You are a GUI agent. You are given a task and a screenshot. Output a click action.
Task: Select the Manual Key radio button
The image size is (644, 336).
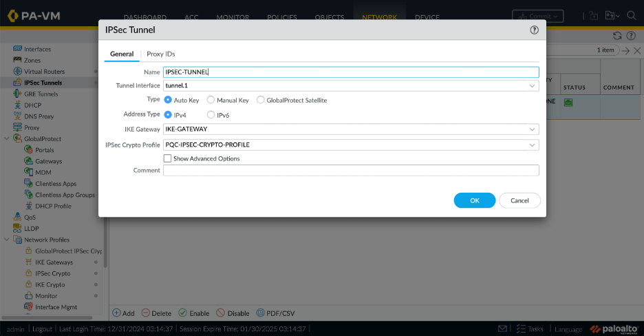coord(211,100)
